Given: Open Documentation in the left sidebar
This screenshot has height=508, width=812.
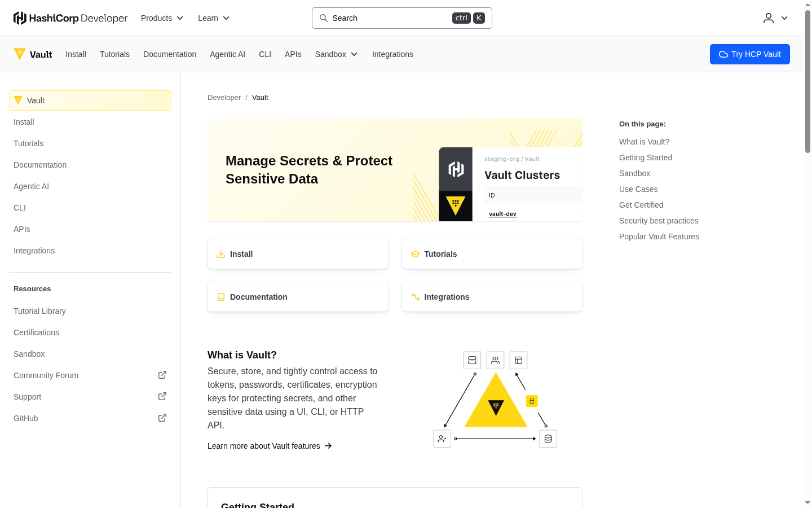Looking at the screenshot, I should (x=90, y=165).
